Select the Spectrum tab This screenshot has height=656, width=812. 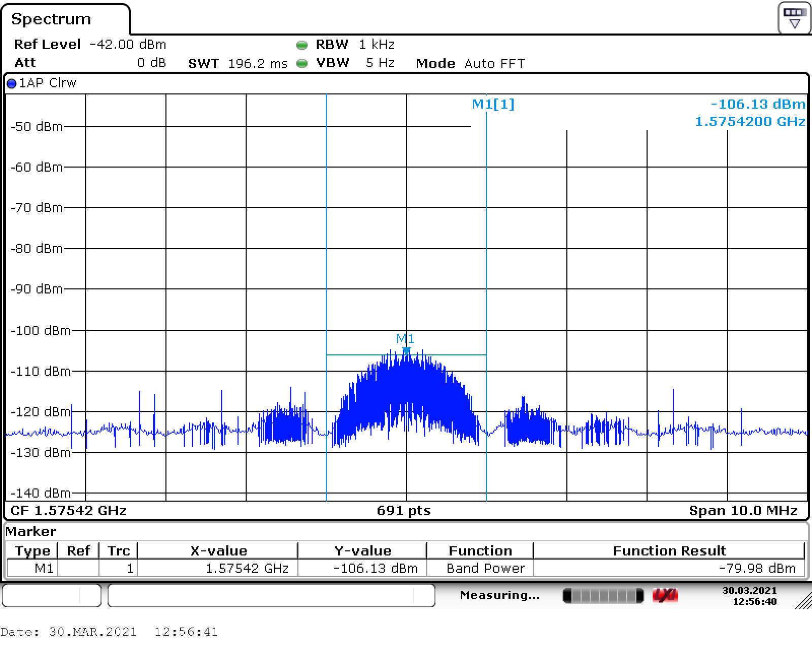[x=51, y=19]
